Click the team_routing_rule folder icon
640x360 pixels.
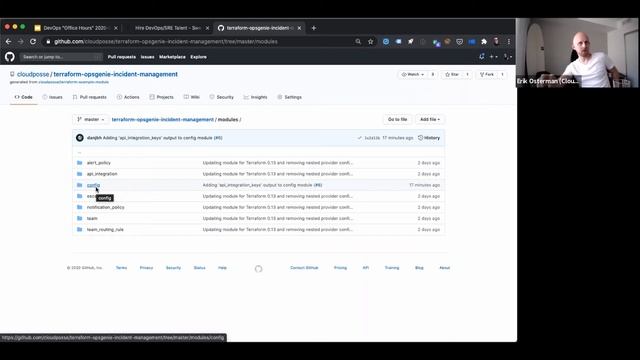[80, 229]
